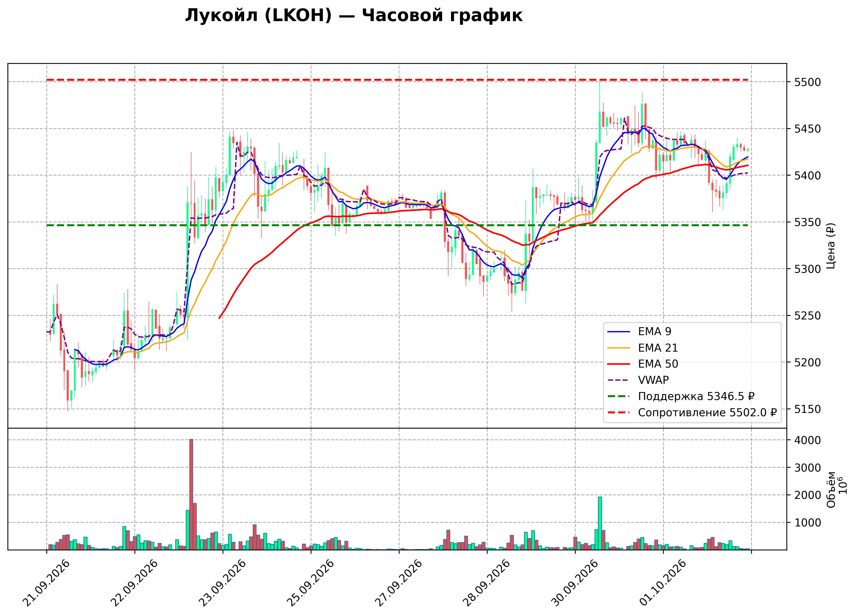
Task: Click the red EMA 50 legend line sample
Action: pos(619,365)
